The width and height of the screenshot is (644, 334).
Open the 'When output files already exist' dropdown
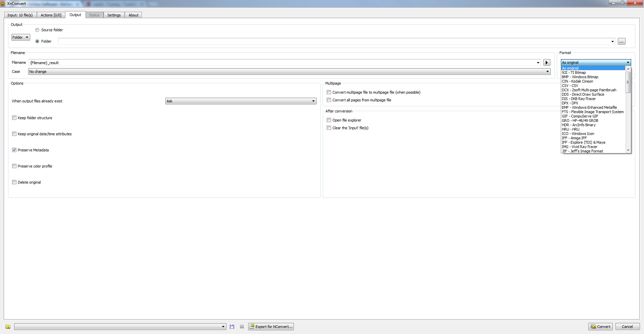coord(313,101)
